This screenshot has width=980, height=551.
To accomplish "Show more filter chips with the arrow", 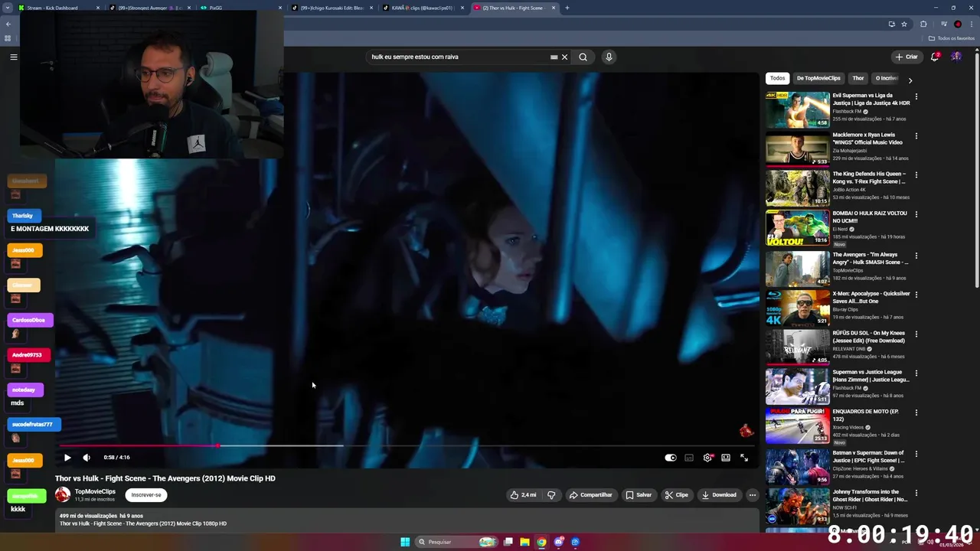I will pyautogui.click(x=910, y=80).
